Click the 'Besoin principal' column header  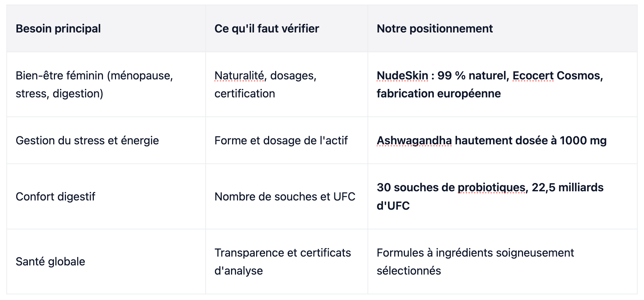pyautogui.click(x=106, y=29)
